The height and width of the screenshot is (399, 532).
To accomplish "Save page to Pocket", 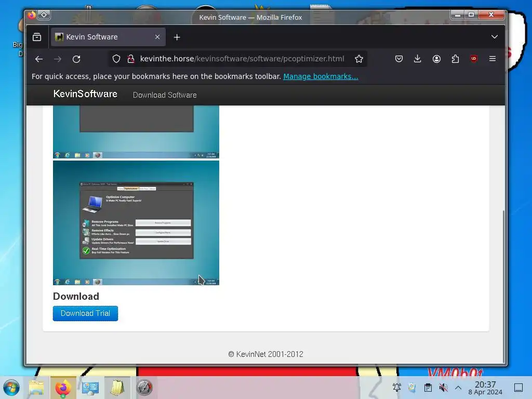I will click(399, 59).
